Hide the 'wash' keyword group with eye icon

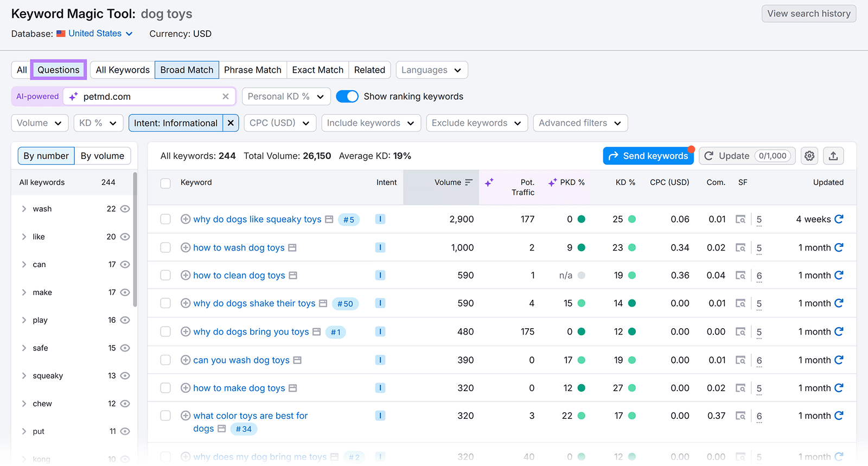coord(125,209)
